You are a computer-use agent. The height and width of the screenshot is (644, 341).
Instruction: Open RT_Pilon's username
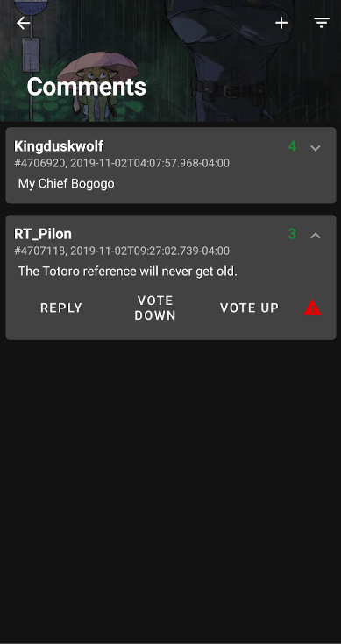click(x=43, y=234)
